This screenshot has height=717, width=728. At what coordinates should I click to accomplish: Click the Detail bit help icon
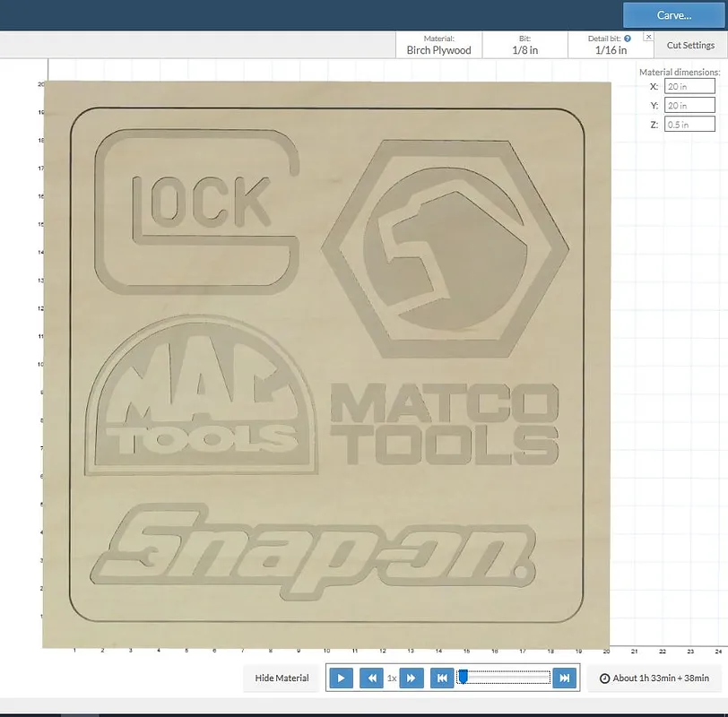(628, 39)
